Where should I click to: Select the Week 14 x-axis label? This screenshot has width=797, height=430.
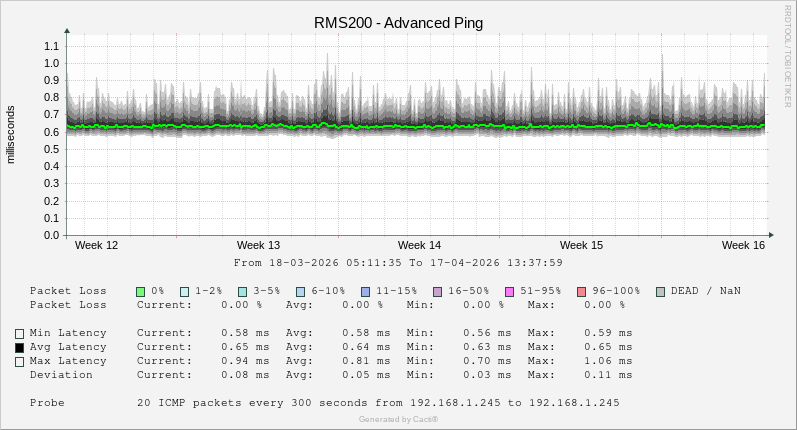coord(419,245)
